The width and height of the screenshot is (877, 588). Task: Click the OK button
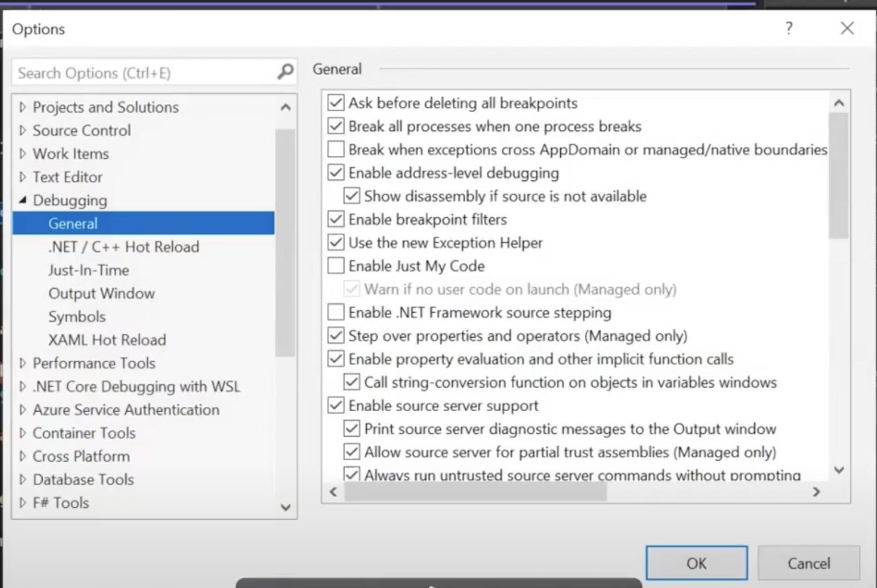696,563
